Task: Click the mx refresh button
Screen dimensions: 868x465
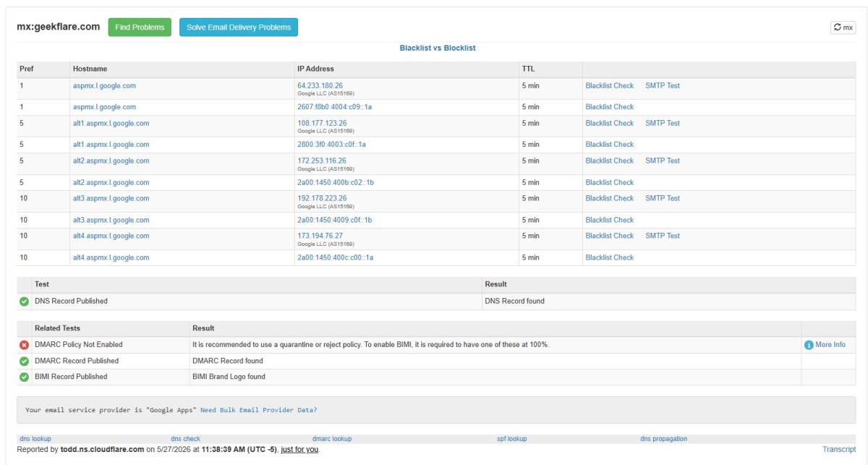Action: coord(843,27)
